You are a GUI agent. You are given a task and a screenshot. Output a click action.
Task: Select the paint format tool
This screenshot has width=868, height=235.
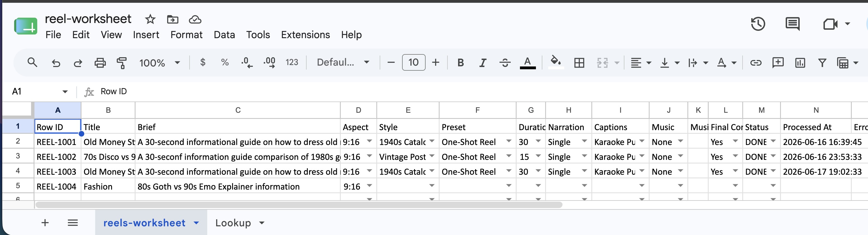click(x=122, y=63)
